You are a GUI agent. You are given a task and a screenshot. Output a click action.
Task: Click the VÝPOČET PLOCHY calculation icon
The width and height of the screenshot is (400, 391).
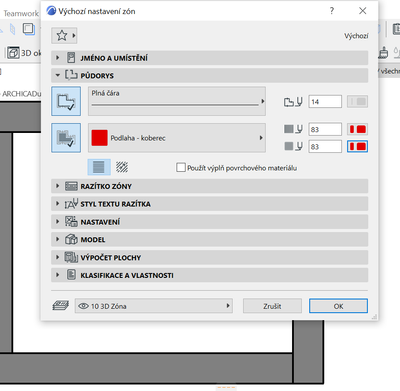click(71, 257)
